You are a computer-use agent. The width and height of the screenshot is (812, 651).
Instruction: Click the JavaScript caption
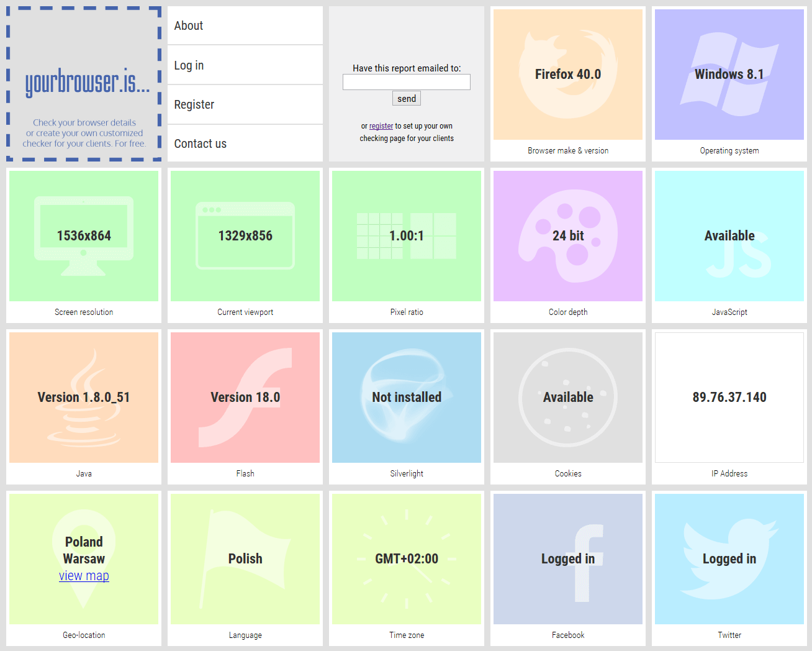[x=729, y=312]
